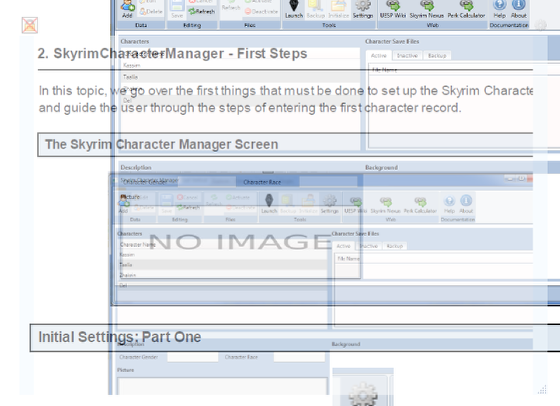Click the Character Race input field
The image size is (560, 406).
tap(299, 357)
